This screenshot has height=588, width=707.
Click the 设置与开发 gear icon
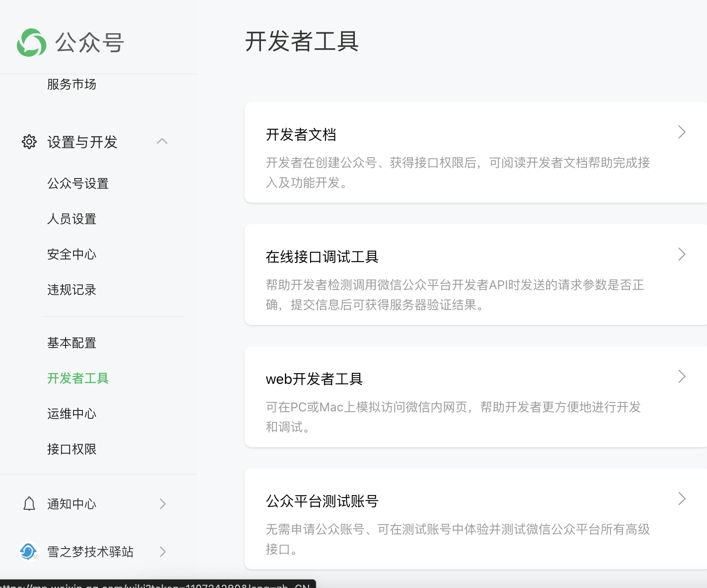[29, 142]
